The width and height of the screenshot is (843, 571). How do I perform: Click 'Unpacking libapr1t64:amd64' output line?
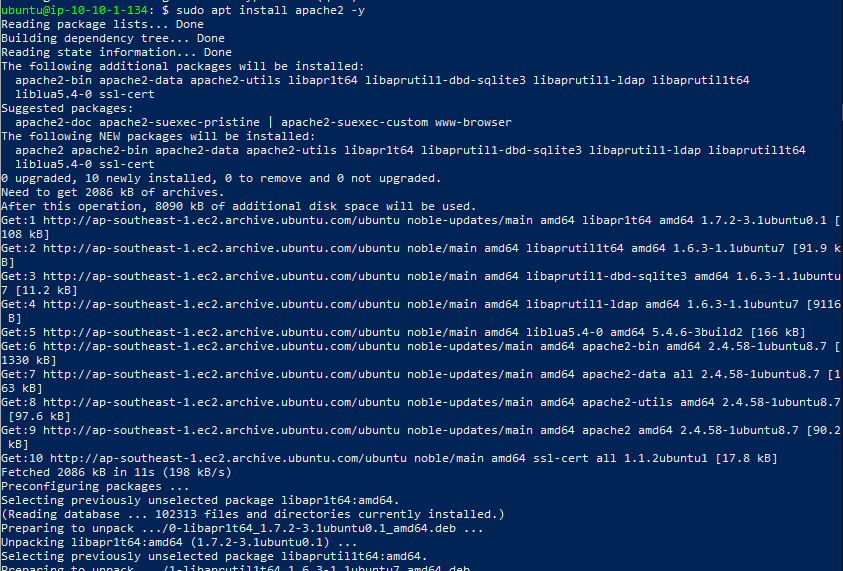coord(179,542)
